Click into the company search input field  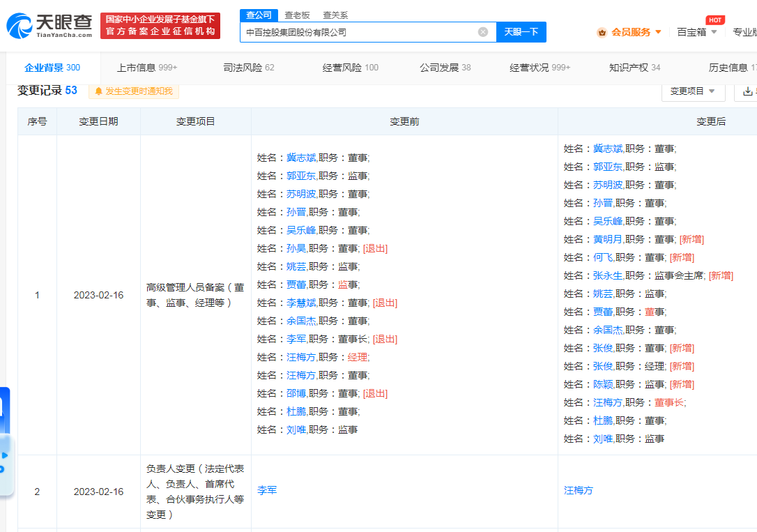pyautogui.click(x=355, y=32)
